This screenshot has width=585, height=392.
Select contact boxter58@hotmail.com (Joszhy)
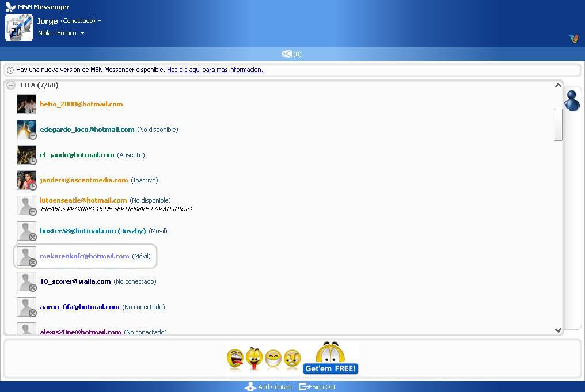click(93, 231)
